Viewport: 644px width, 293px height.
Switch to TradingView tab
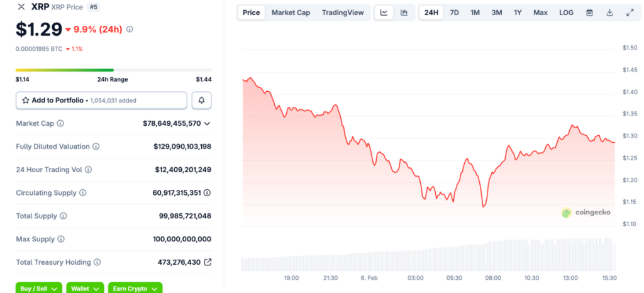(x=343, y=13)
